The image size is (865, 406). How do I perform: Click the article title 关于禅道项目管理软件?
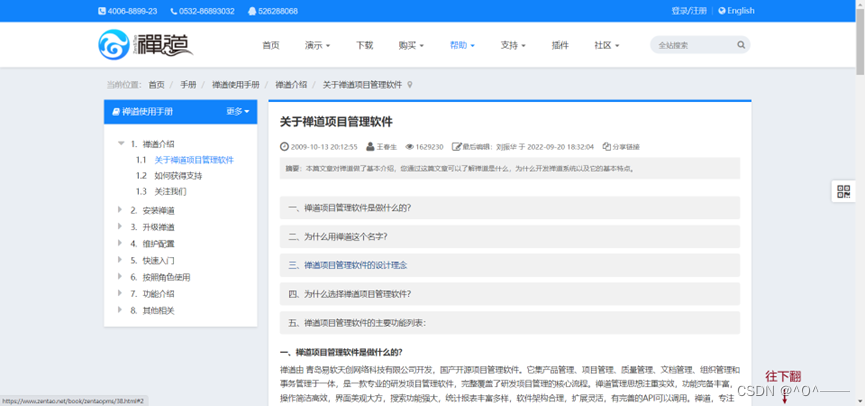pos(336,121)
